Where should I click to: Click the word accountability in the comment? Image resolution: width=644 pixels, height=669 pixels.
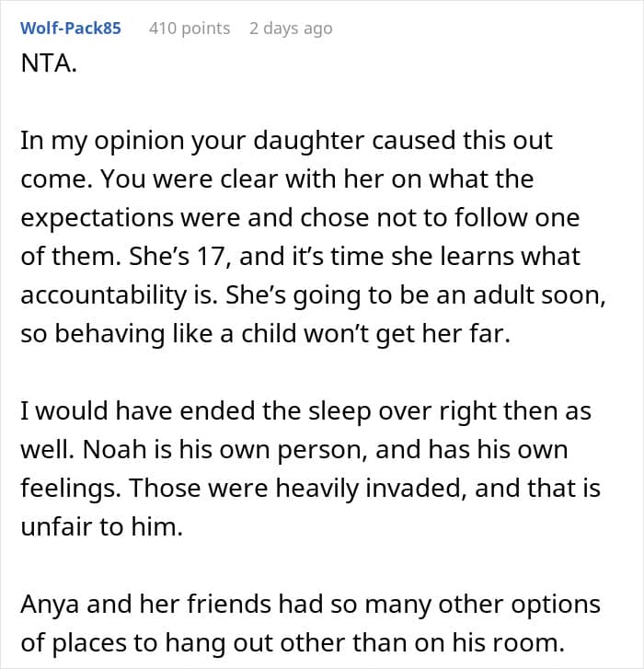(x=104, y=294)
